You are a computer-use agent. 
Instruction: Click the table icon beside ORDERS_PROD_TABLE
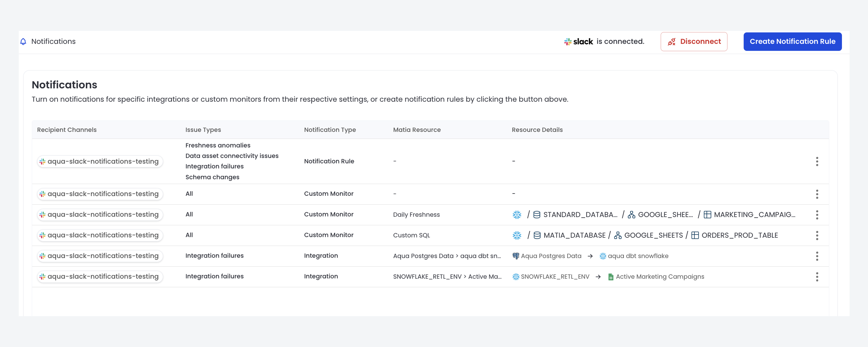pos(695,235)
